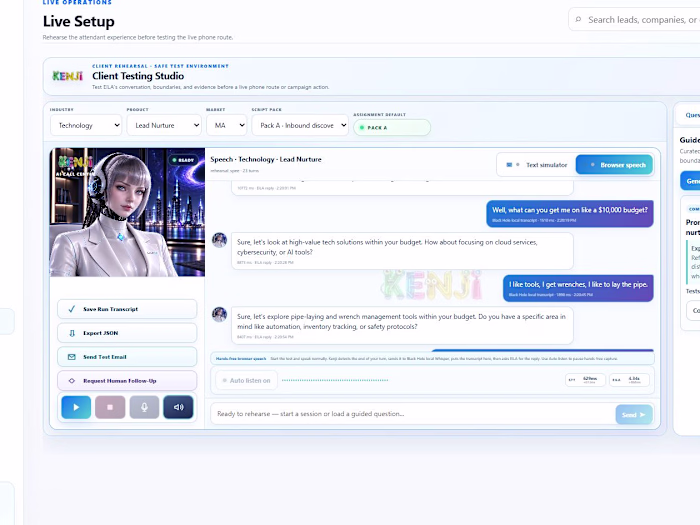
Task: Click the microphone button
Action: pos(144,407)
